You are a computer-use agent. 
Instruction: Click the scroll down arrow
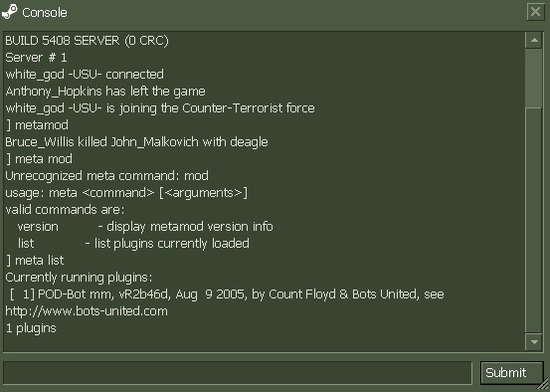[534, 342]
